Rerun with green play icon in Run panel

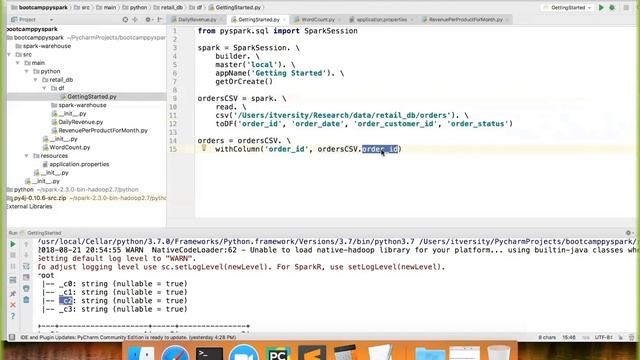[13, 244]
